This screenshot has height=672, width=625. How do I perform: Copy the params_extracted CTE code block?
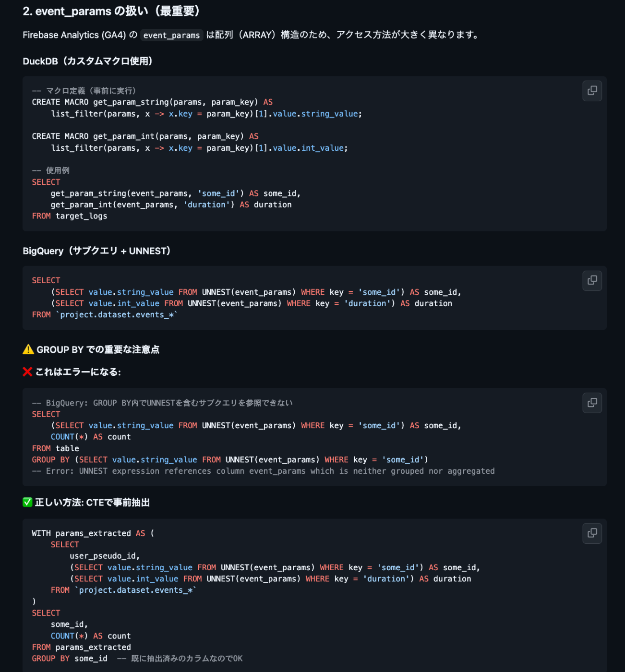(592, 533)
